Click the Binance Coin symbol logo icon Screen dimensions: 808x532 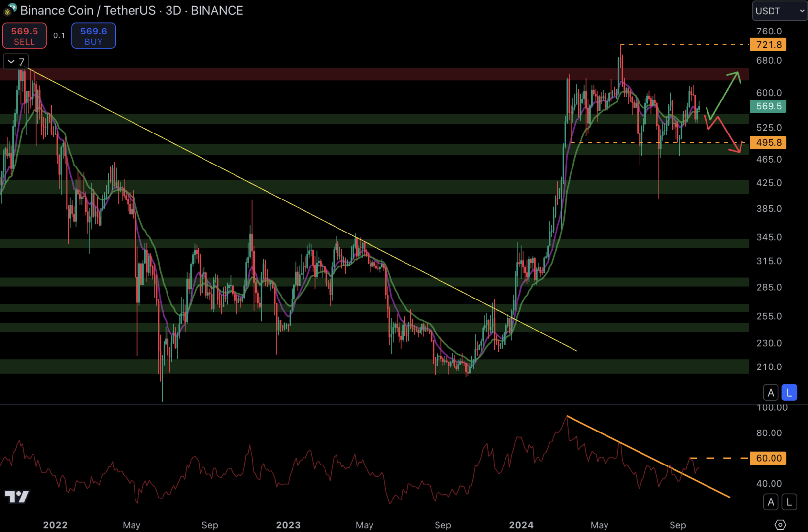click(x=9, y=10)
